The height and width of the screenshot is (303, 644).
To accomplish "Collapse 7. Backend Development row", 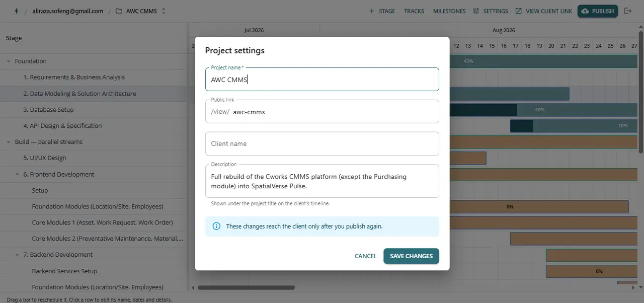I will click(17, 255).
